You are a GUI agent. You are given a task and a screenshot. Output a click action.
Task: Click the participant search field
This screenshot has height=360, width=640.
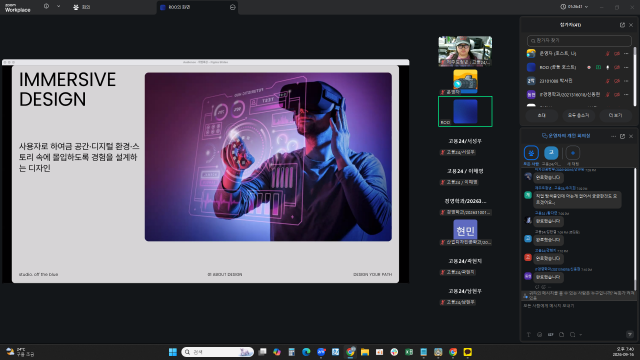pos(579,40)
